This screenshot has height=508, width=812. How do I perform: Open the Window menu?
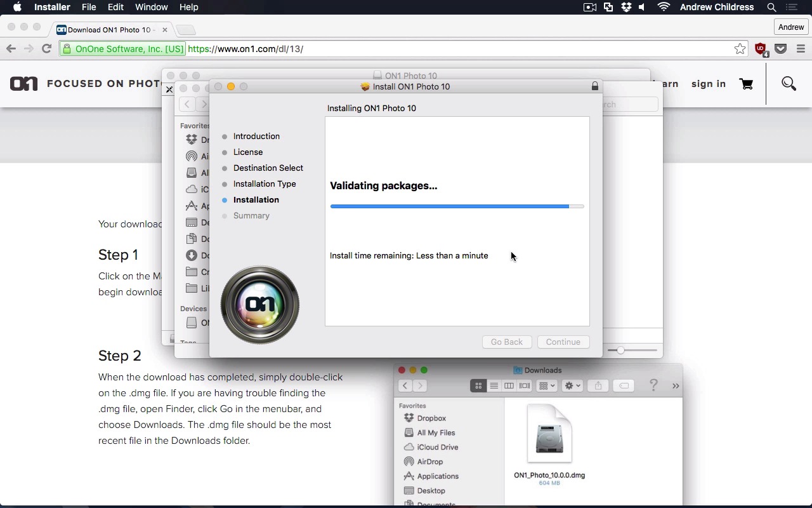(152, 7)
